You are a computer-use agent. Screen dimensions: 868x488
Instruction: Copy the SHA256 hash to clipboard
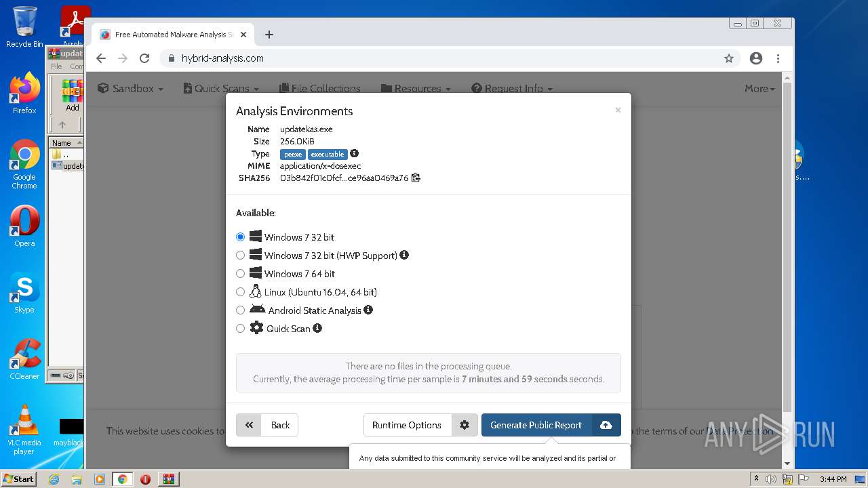point(416,178)
